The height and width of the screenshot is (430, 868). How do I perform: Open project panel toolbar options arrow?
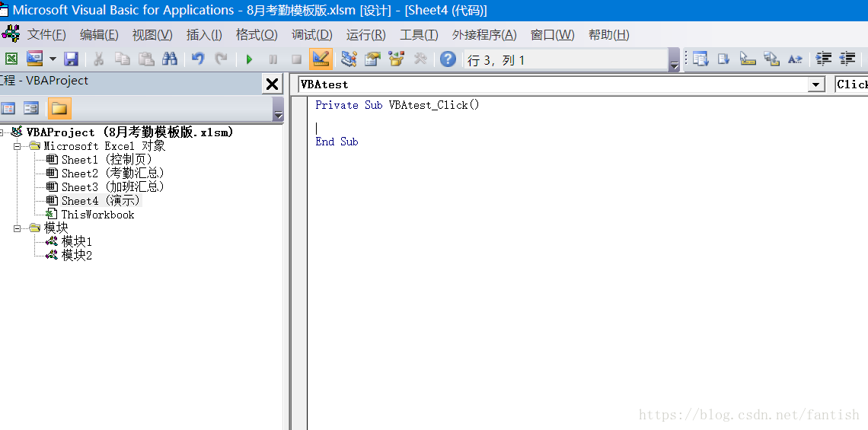coord(279,108)
